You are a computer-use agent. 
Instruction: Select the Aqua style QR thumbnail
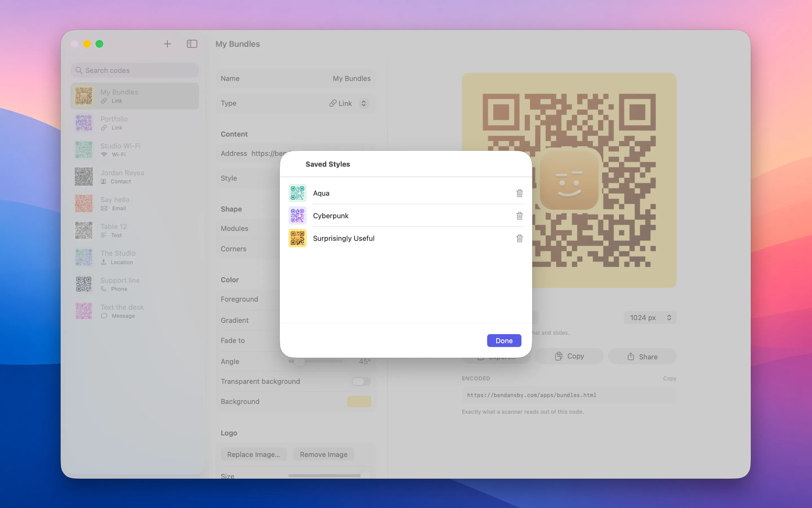tap(297, 193)
